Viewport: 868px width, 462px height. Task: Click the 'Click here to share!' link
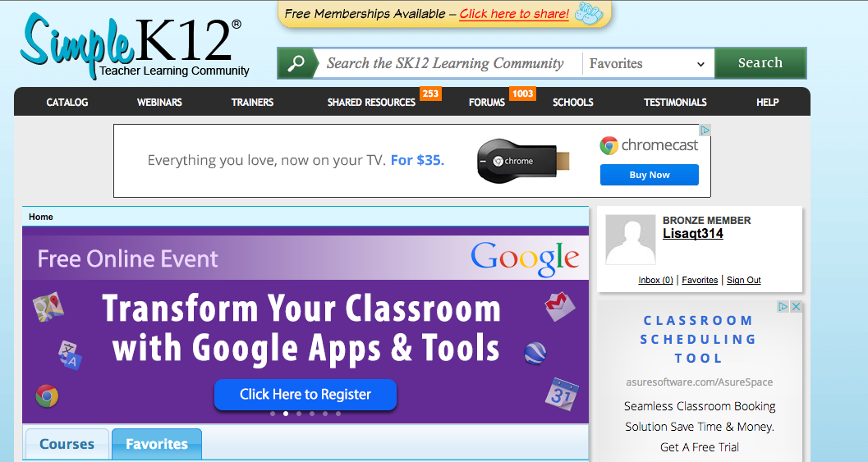pyautogui.click(x=514, y=14)
